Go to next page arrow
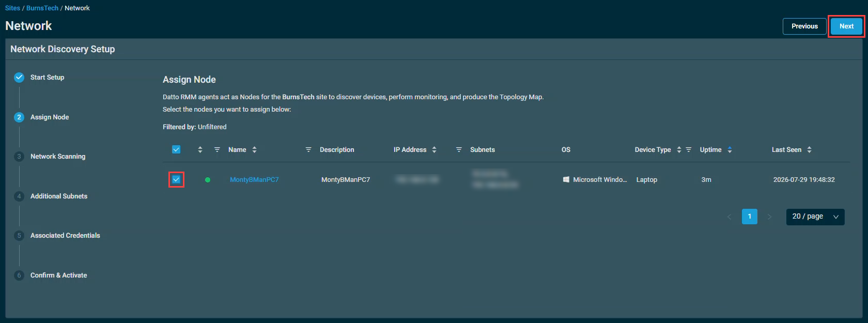This screenshot has height=323, width=868. click(x=769, y=217)
